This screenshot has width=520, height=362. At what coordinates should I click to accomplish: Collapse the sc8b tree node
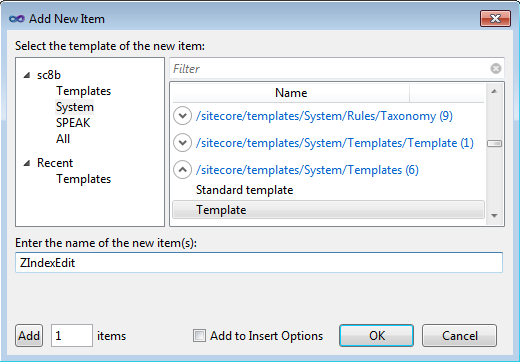[27, 75]
